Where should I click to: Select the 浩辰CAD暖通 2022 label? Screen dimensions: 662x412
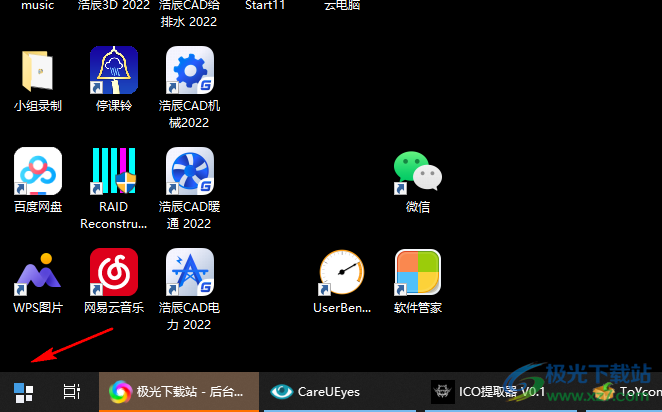pyautogui.click(x=190, y=215)
